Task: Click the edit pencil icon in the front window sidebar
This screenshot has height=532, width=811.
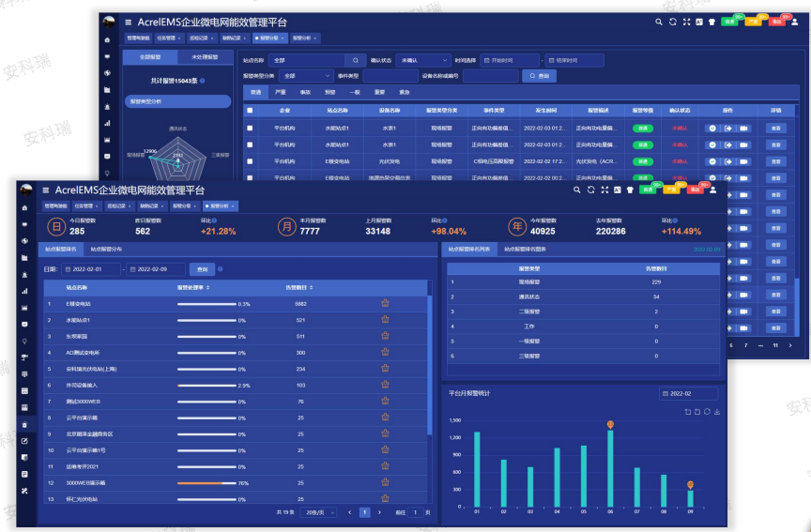Action: [x=24, y=441]
